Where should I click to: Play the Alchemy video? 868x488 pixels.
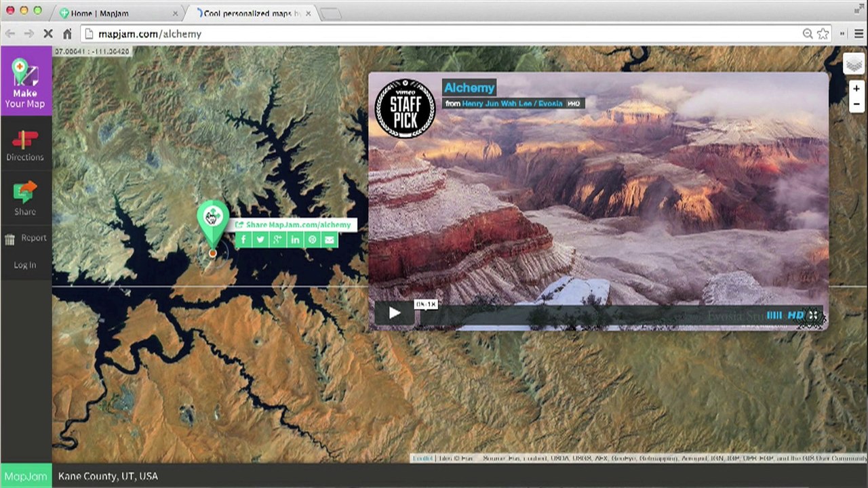tap(394, 312)
